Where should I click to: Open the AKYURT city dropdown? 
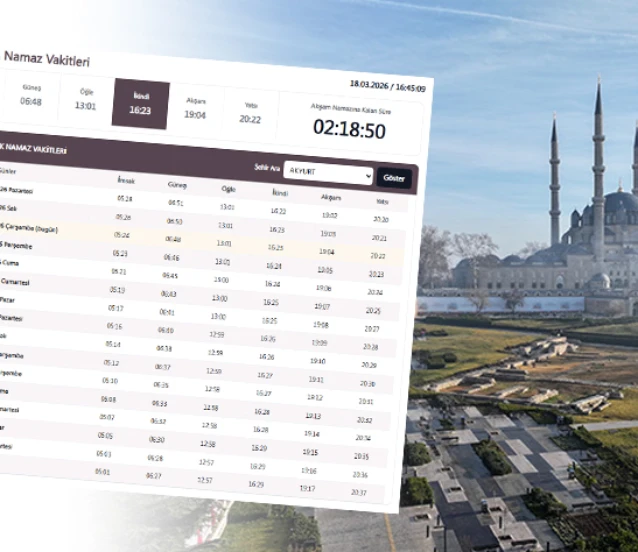click(x=328, y=172)
